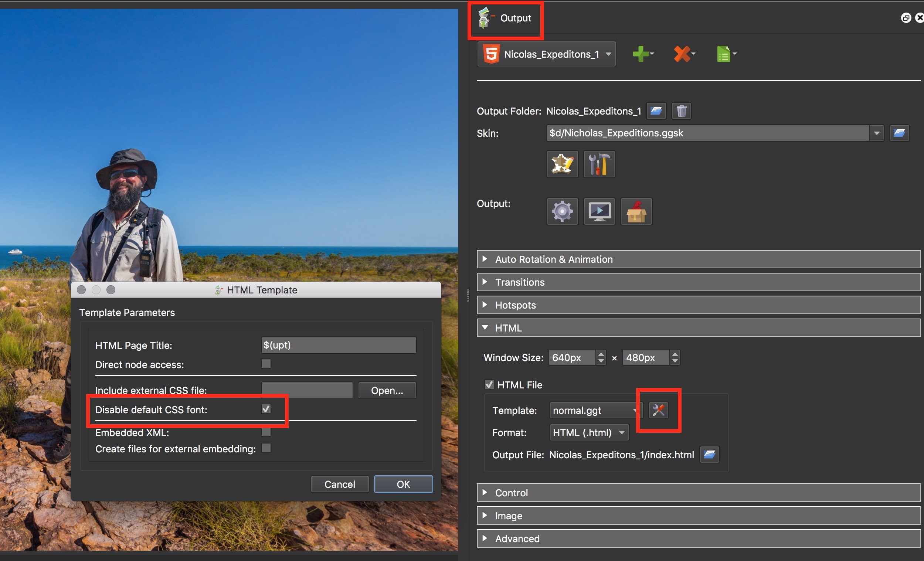Expand the Image section

click(x=698, y=515)
